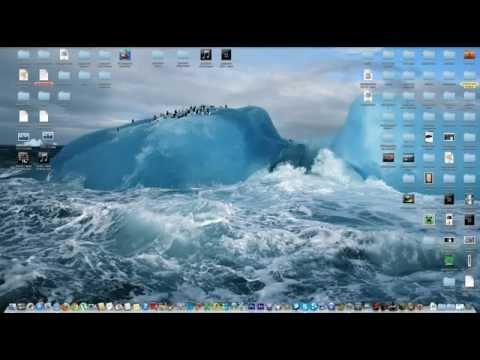The image size is (480, 360).
Task: Select the colorful Keynote-style icon in the top row
Action: 125,55
